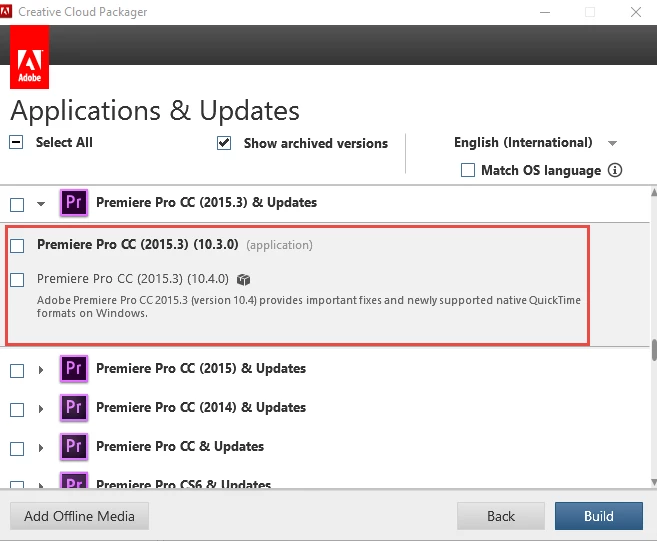Select the Premiere Pro CC (2015.3) (10.4.0) label
Viewport: 657px width, 541px height.
click(133, 279)
